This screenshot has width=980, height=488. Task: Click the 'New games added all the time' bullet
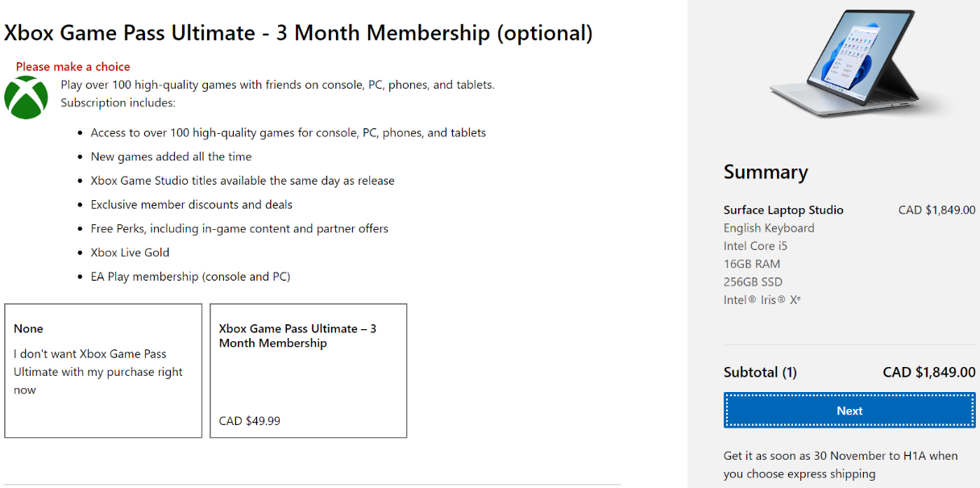[x=171, y=156]
